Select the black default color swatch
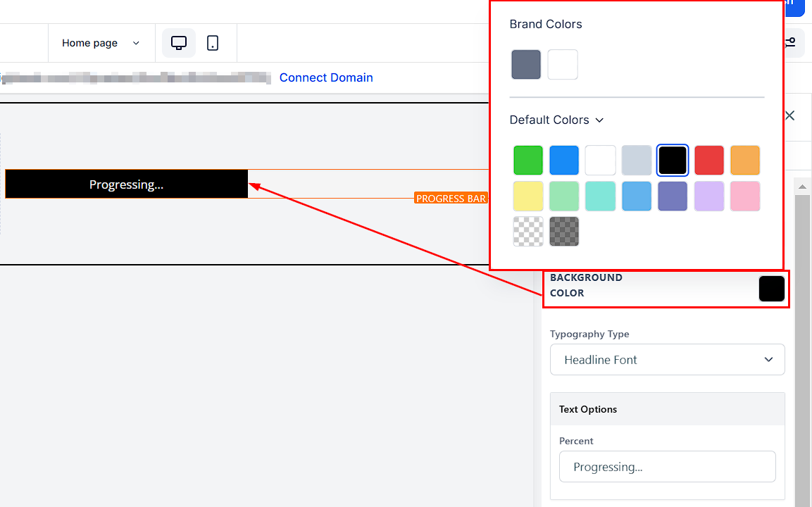The height and width of the screenshot is (507, 812). click(x=672, y=161)
